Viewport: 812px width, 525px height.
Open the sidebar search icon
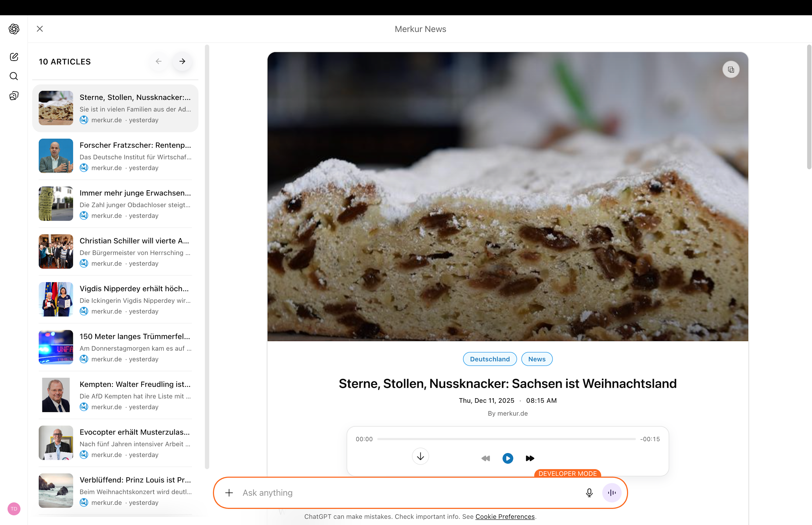[14, 76]
